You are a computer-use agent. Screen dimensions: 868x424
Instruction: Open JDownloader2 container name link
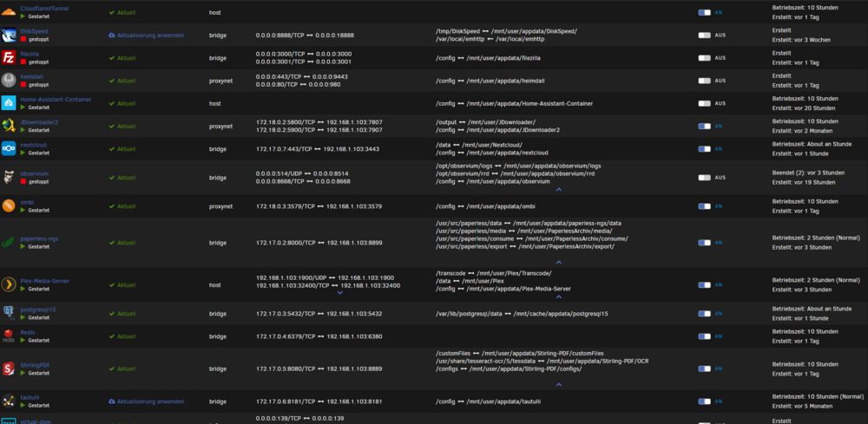39,121
